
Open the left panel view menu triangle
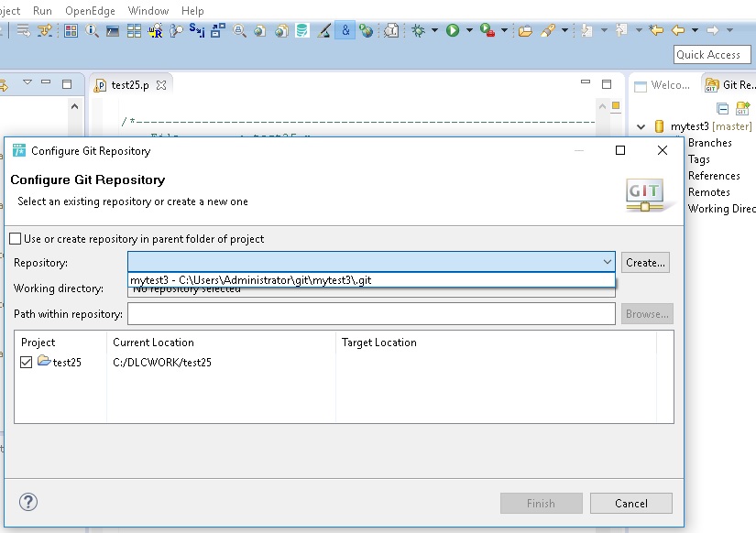pyautogui.click(x=27, y=82)
